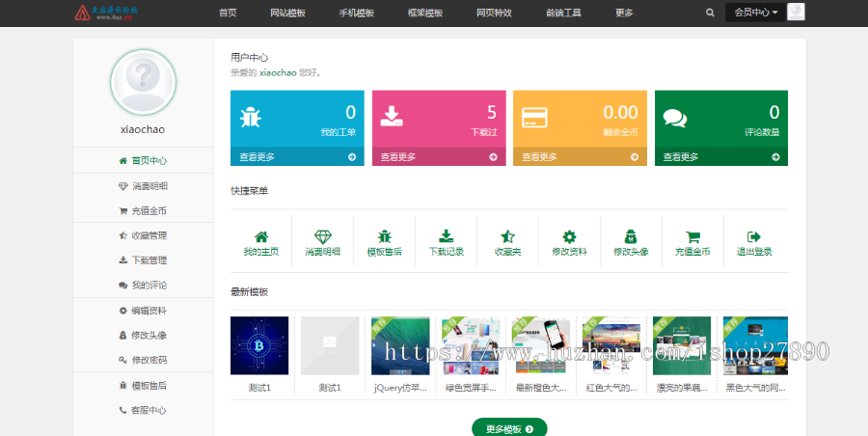Open 模板售后 in sidebar
The height and width of the screenshot is (436, 868).
(x=143, y=386)
